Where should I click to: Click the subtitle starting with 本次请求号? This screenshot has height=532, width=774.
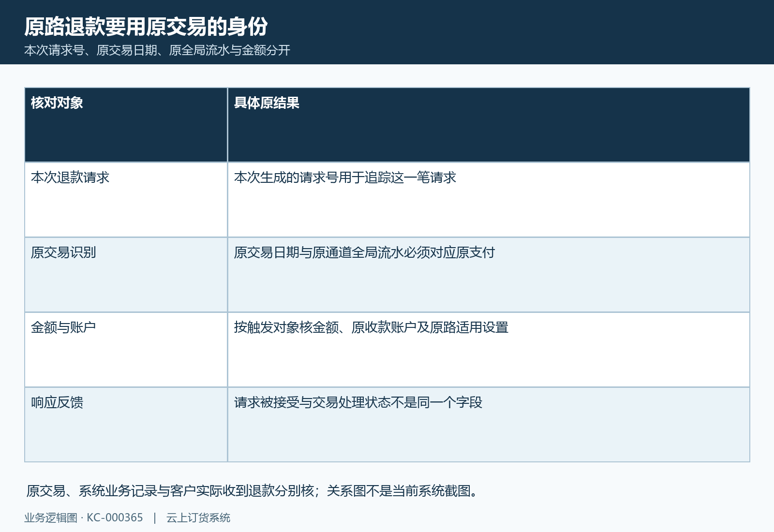point(157,50)
